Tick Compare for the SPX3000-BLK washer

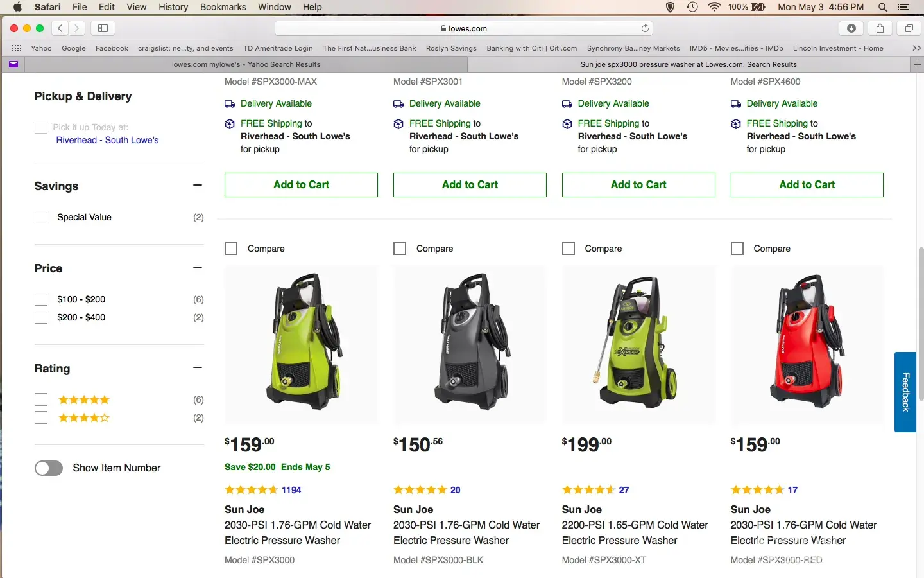point(400,249)
